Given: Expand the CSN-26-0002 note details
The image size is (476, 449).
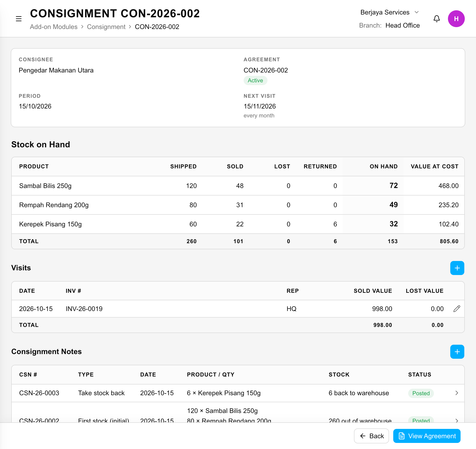Looking at the screenshot, I should click(457, 420).
